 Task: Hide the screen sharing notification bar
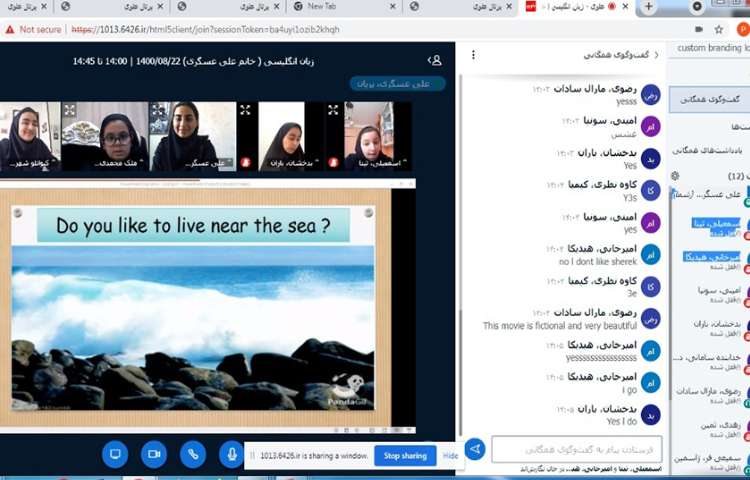[451, 456]
